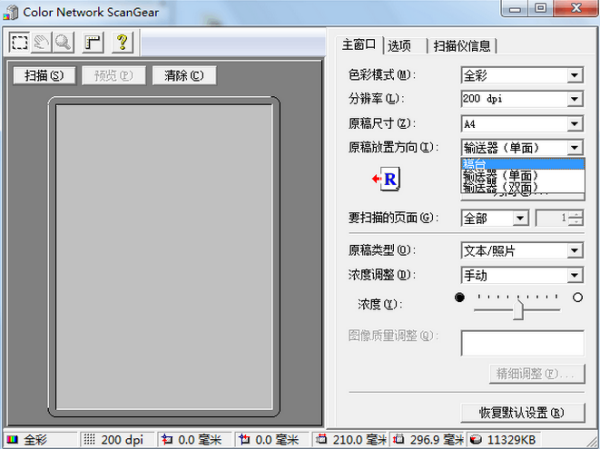Click the 扫描(S) button
This screenshot has height=449, width=600.
coord(44,75)
